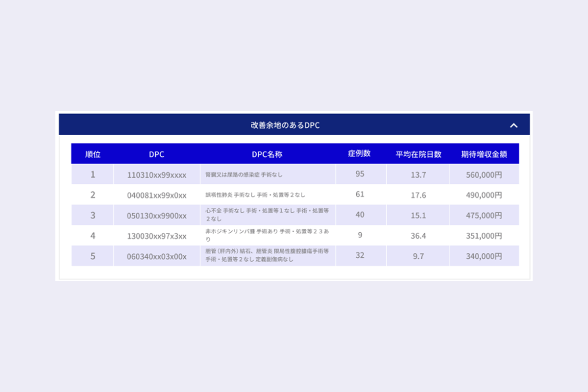Screen dimensions: 588x392
Task: Click the DPC column header
Action: [157, 154]
